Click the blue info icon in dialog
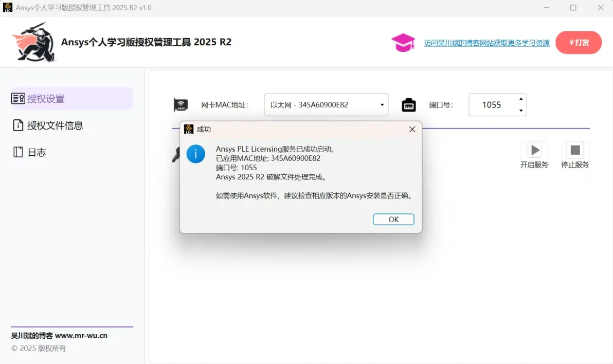 [x=196, y=154]
